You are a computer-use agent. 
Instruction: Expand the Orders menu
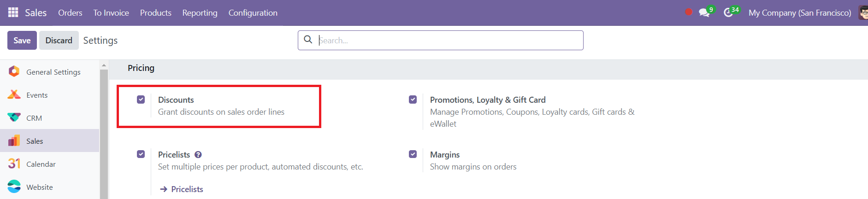pos(70,13)
